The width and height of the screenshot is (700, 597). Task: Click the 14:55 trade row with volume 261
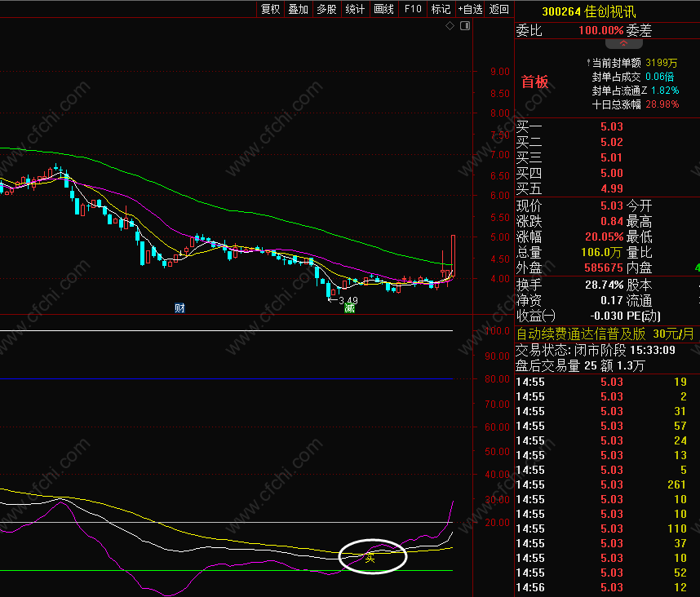(601, 484)
